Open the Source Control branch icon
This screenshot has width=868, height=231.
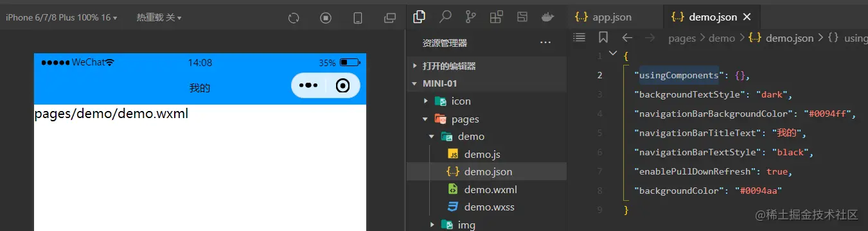(x=471, y=17)
